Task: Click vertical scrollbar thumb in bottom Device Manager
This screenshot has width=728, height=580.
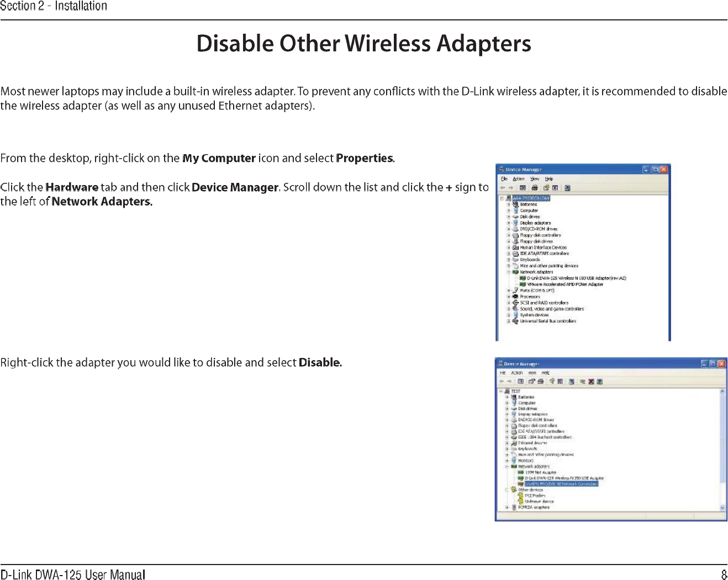Action: coord(722,439)
